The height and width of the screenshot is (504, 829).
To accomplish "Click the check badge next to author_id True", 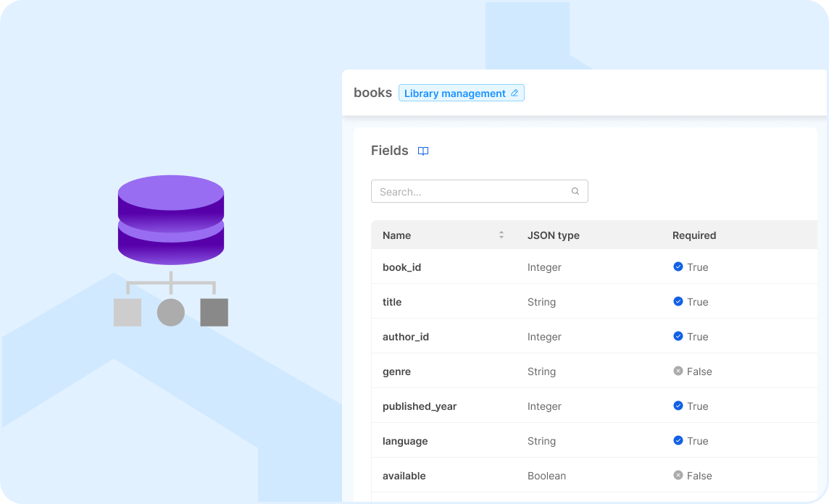I will pyautogui.click(x=678, y=337).
